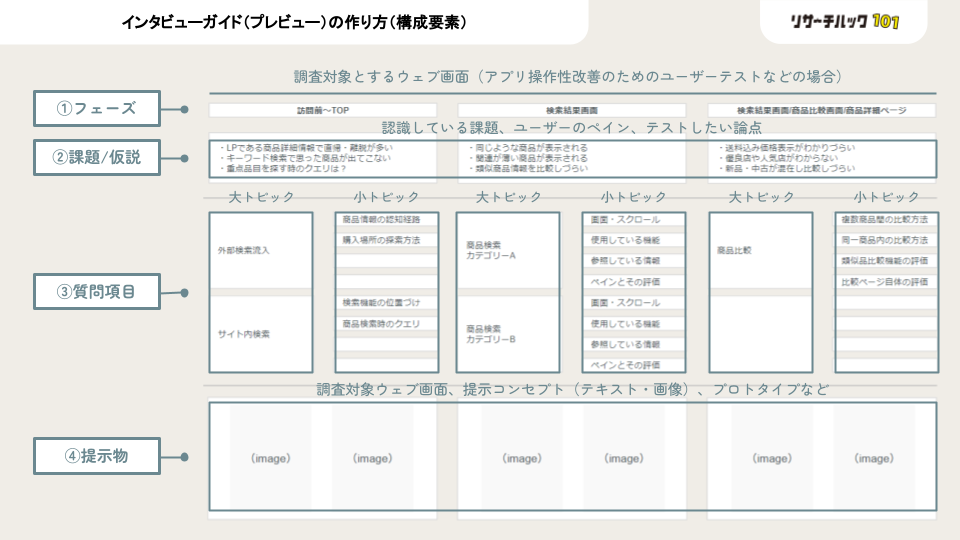Select the 比較ページ自体の評価 row
Image resolution: width=960 pixels, height=540 pixels.
[x=887, y=282]
